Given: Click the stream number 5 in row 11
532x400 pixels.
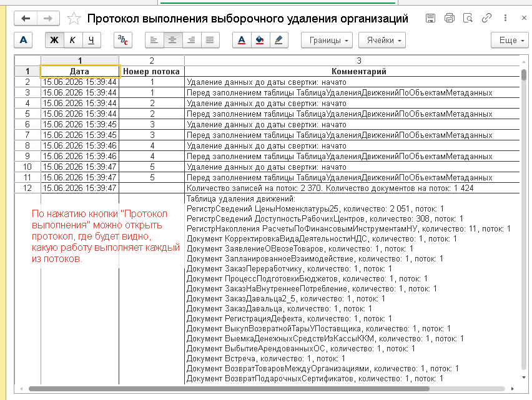Looking at the screenshot, I should (x=152, y=177).
